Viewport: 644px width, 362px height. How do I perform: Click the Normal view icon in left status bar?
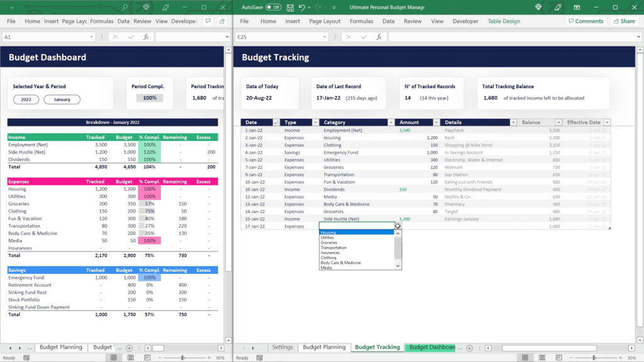click(113, 358)
